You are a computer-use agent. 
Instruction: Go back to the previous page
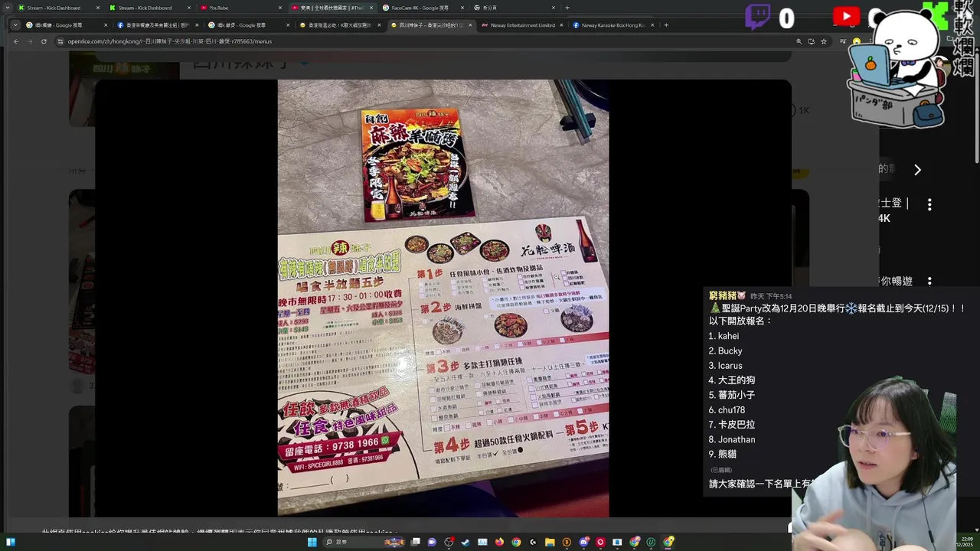16,41
